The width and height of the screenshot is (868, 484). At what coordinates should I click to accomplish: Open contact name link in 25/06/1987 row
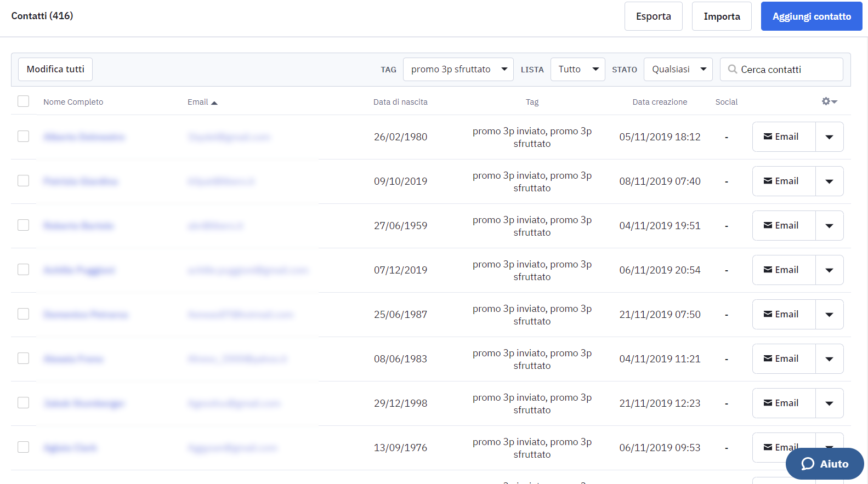[86, 315]
